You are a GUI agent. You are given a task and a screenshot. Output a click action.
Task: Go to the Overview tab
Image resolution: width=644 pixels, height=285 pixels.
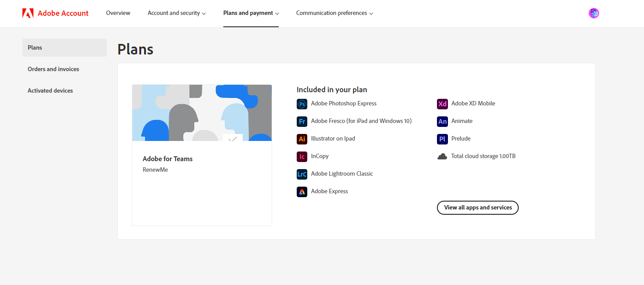[118, 13]
